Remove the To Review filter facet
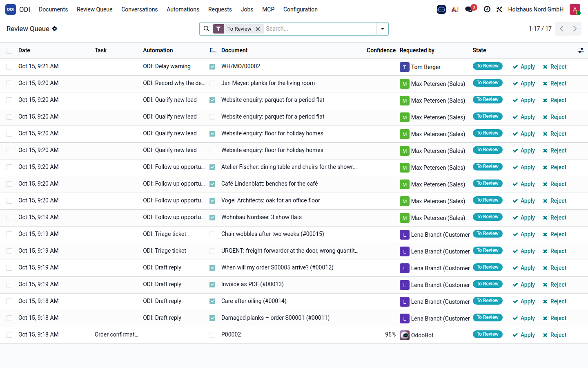 (258, 29)
